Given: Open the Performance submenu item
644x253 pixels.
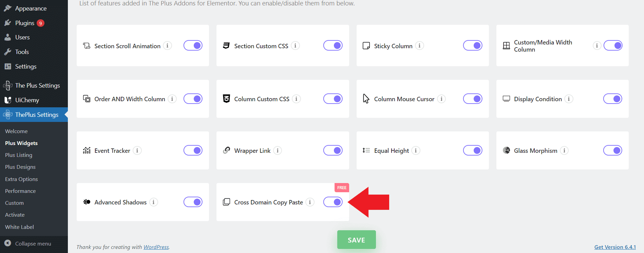Looking at the screenshot, I should (20, 191).
